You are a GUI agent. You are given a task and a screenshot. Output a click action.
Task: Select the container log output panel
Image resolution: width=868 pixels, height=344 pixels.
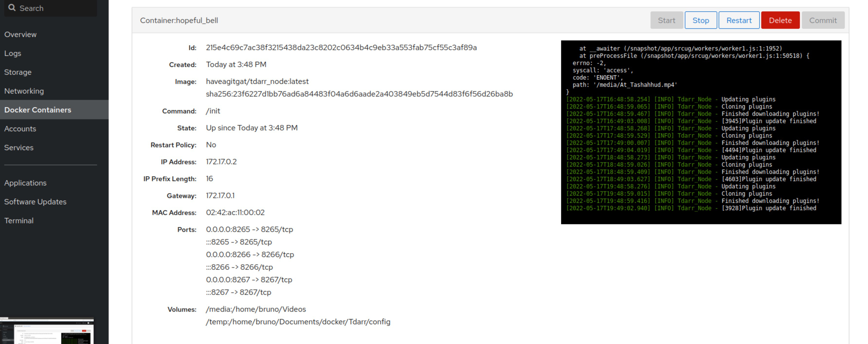point(701,131)
